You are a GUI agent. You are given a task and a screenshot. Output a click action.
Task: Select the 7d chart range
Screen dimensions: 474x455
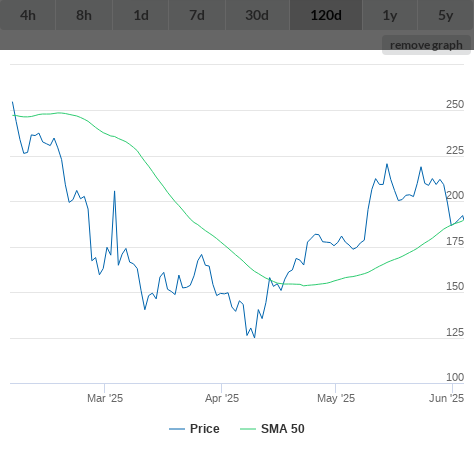(x=197, y=15)
